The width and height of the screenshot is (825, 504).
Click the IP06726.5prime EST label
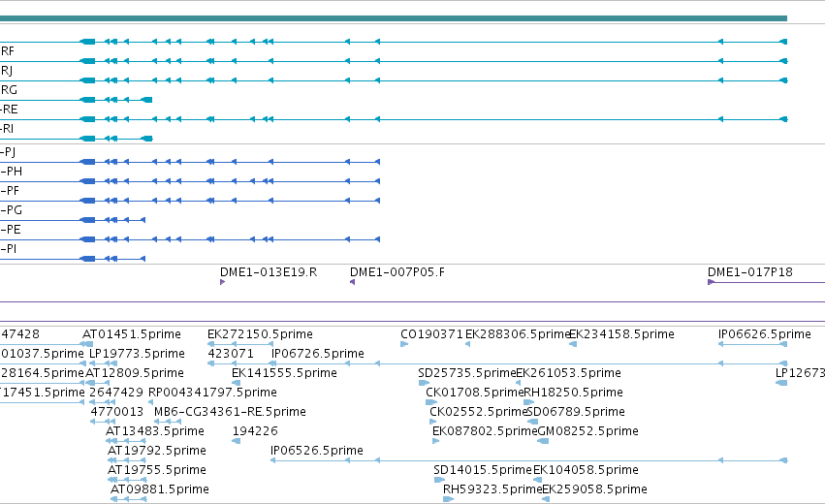point(318,354)
